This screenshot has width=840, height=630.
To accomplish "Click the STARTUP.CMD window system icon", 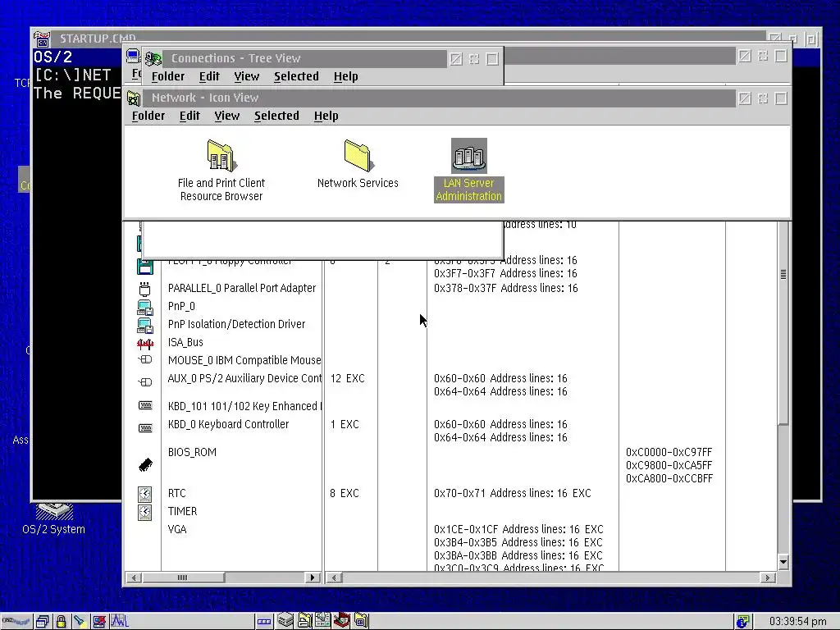I will (42, 39).
